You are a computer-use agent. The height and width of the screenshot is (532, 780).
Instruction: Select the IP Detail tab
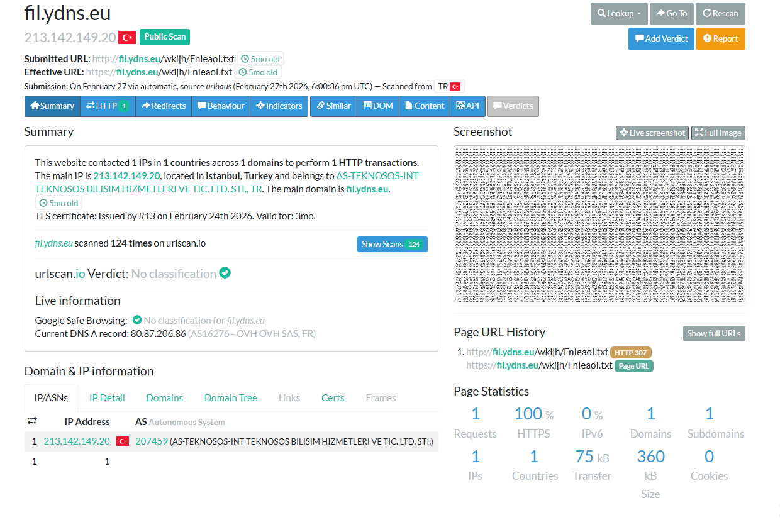click(107, 397)
